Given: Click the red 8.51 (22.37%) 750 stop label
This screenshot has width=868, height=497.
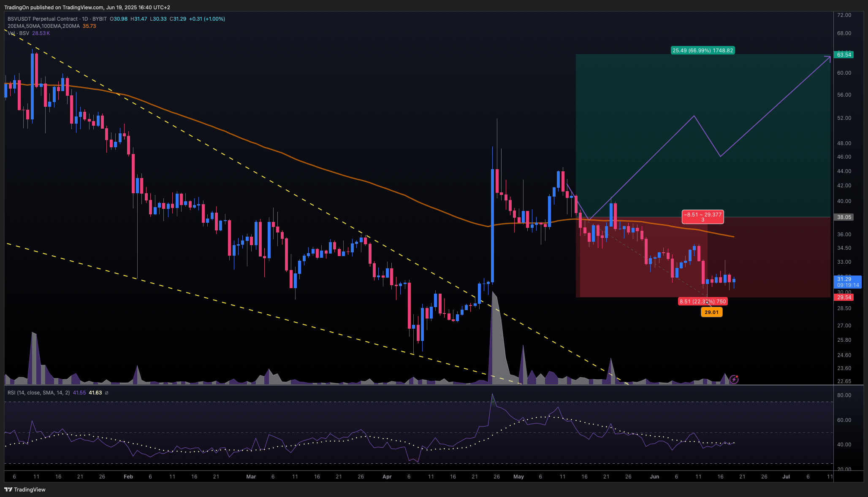Looking at the screenshot, I should coord(703,301).
